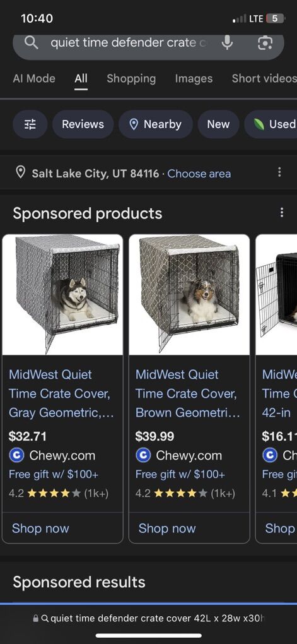The height and width of the screenshot is (644, 297).
Task: Open the filter sliders icon chip
Action: tap(30, 124)
